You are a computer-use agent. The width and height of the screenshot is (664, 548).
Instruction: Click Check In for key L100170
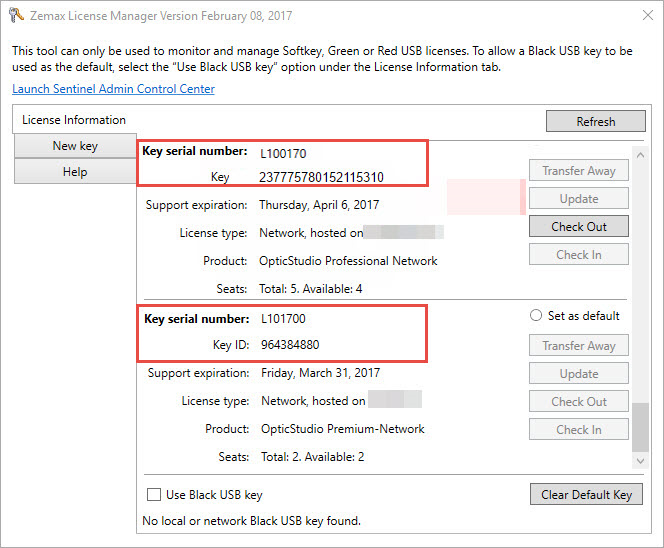(x=578, y=255)
